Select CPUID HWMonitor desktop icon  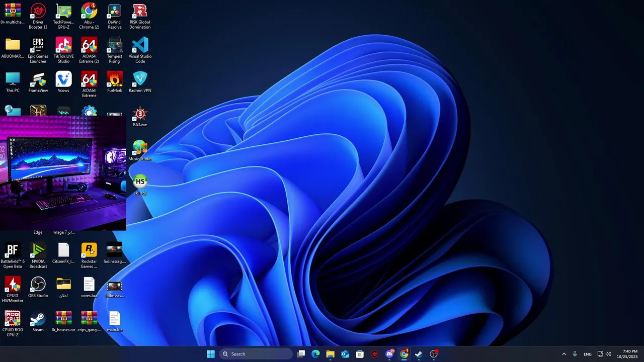tap(13, 291)
